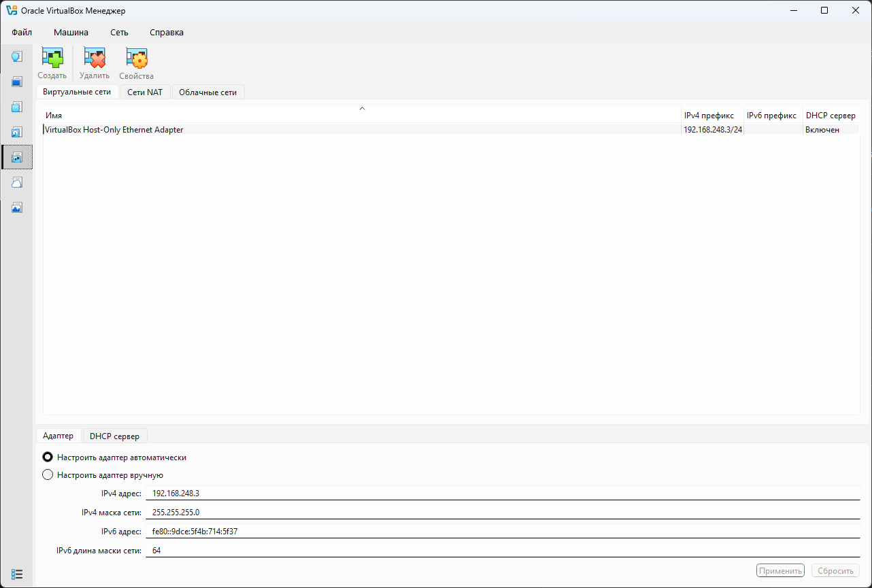The width and height of the screenshot is (872, 588).
Task: Switch to the Облачные сети tab
Action: (207, 92)
